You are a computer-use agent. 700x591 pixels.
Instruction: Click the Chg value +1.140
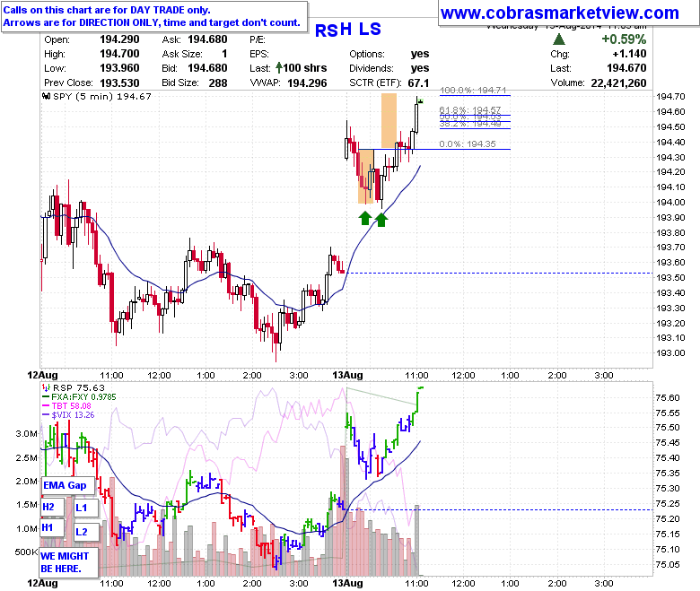tap(629, 54)
